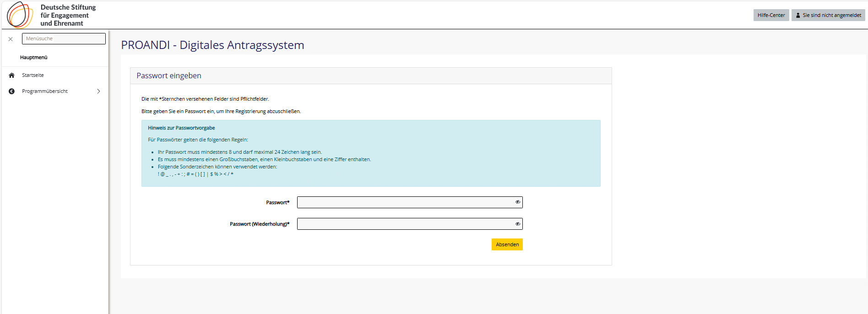Open Startseite from the main menu

[x=33, y=75]
